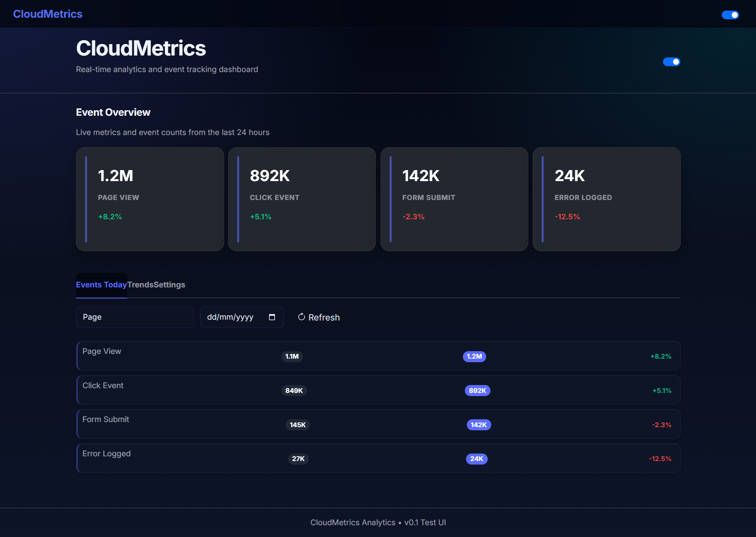Click -12.5% change in Error Logged row

click(x=660, y=459)
